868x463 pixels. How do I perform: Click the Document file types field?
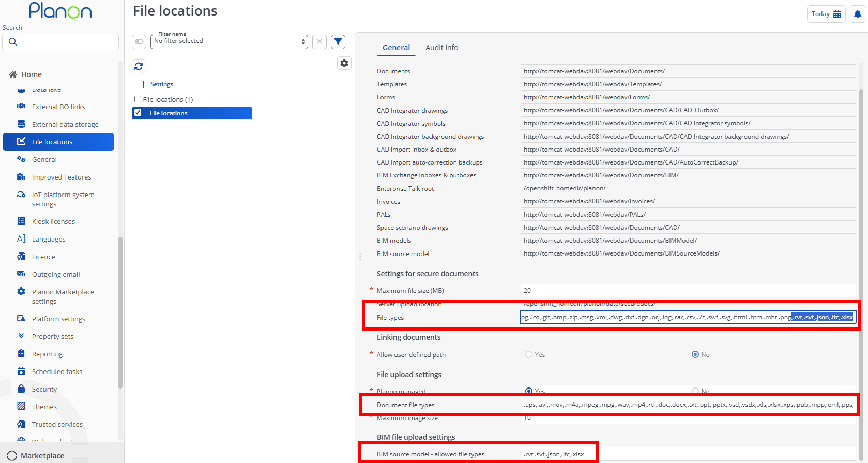click(x=688, y=405)
